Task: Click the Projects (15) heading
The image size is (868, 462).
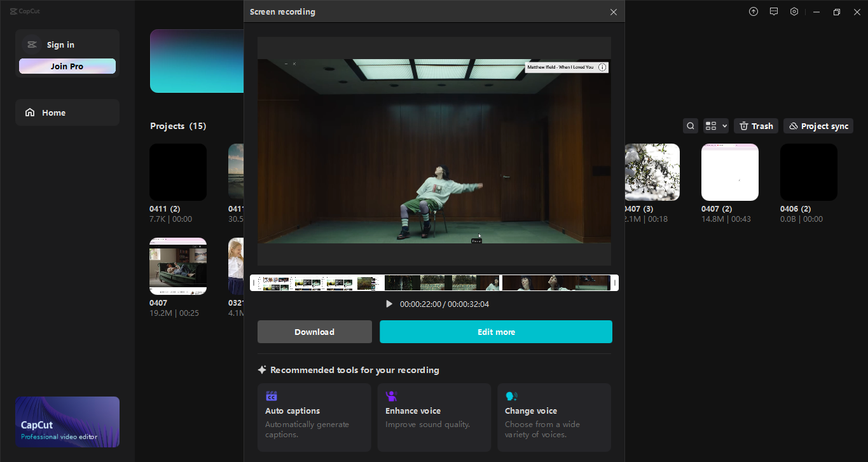Action: pyautogui.click(x=178, y=126)
